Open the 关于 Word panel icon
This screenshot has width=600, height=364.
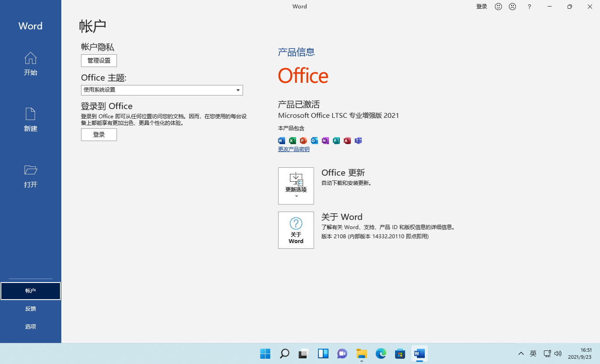point(296,230)
